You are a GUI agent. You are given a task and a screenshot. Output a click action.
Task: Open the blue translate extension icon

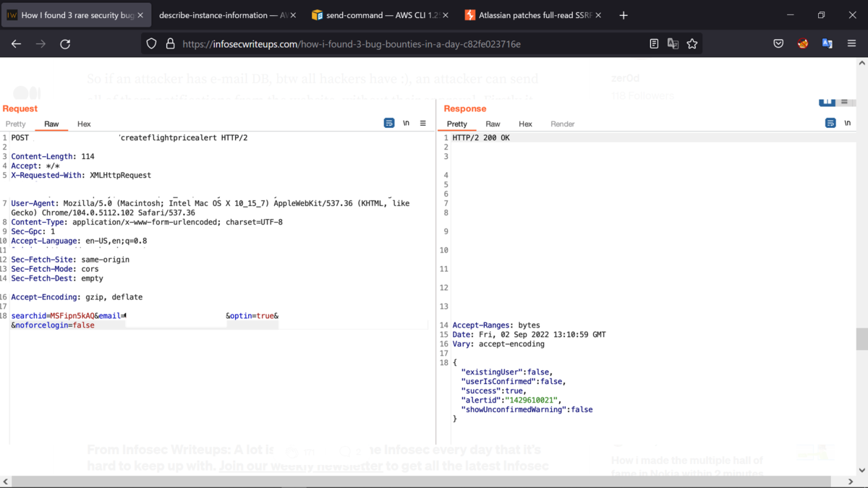[x=827, y=43]
